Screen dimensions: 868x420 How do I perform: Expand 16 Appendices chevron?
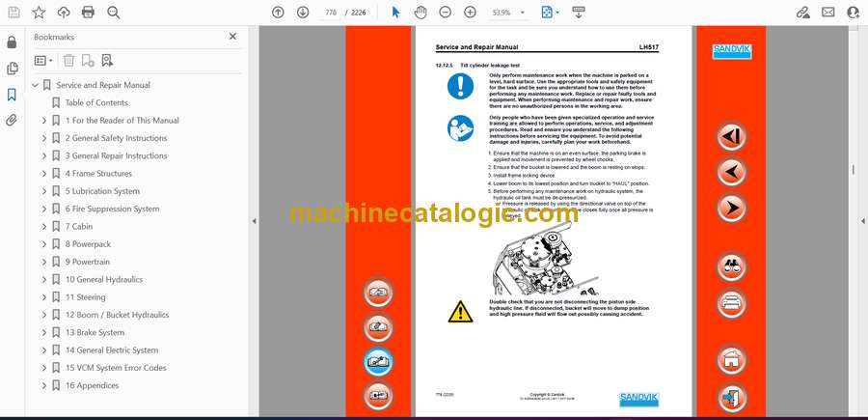point(44,385)
